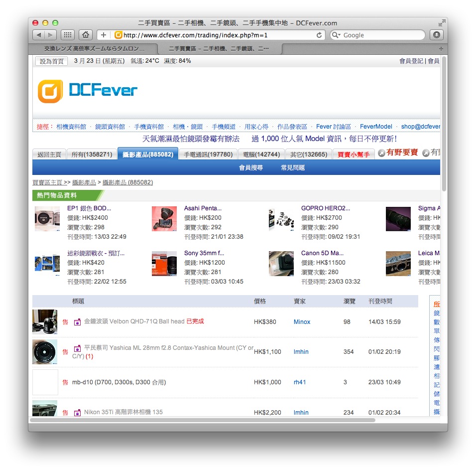Click the arrow icon before 有野要賣
476x471 pixels.
381,153
